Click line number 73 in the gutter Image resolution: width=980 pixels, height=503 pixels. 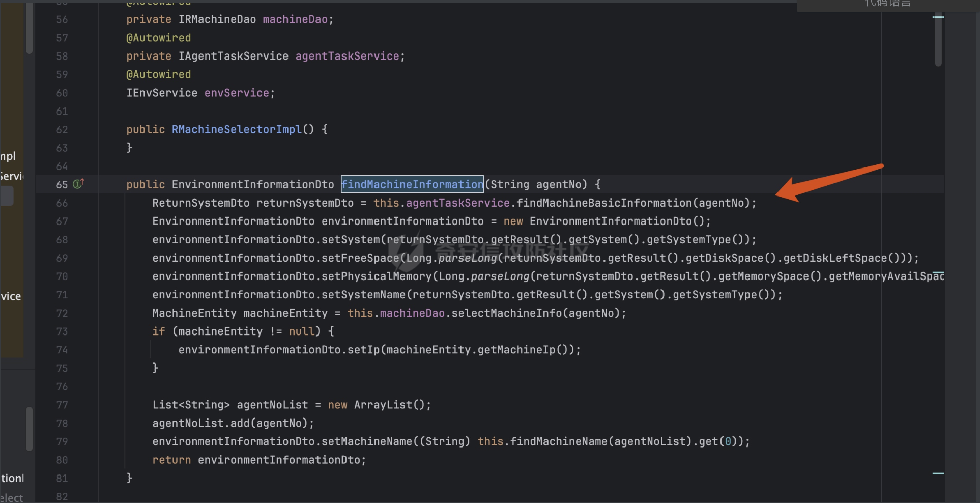click(62, 331)
